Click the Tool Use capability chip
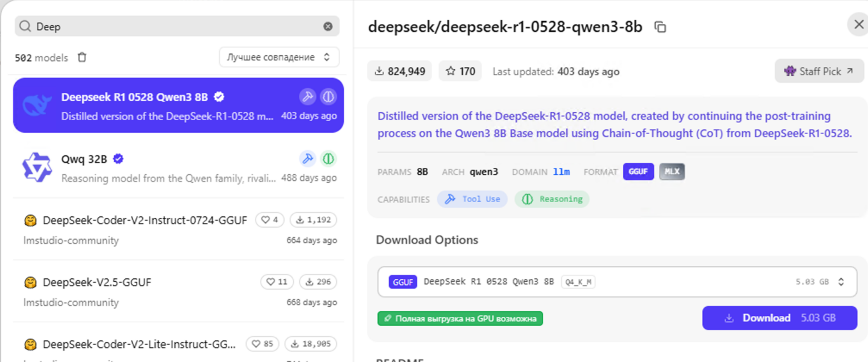Viewport: 868px width, 362px height. 472,199
